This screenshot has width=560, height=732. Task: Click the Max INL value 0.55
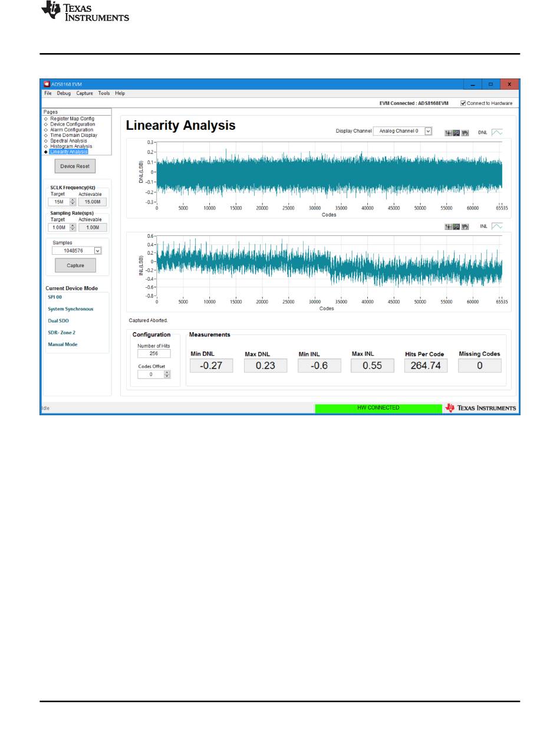point(373,366)
